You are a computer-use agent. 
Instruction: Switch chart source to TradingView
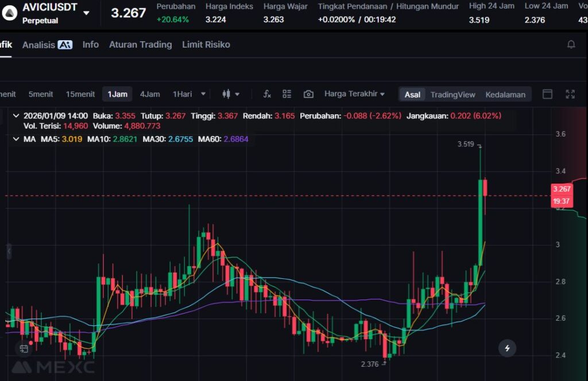pos(452,95)
